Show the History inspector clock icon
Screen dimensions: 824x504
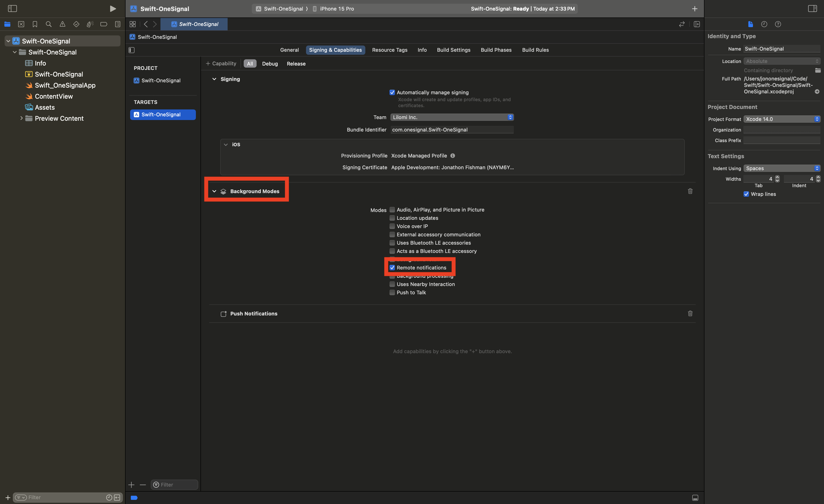tap(764, 24)
